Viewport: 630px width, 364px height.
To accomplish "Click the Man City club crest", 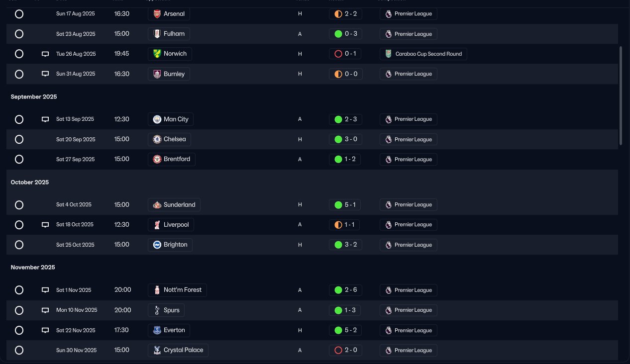I will [x=157, y=119].
